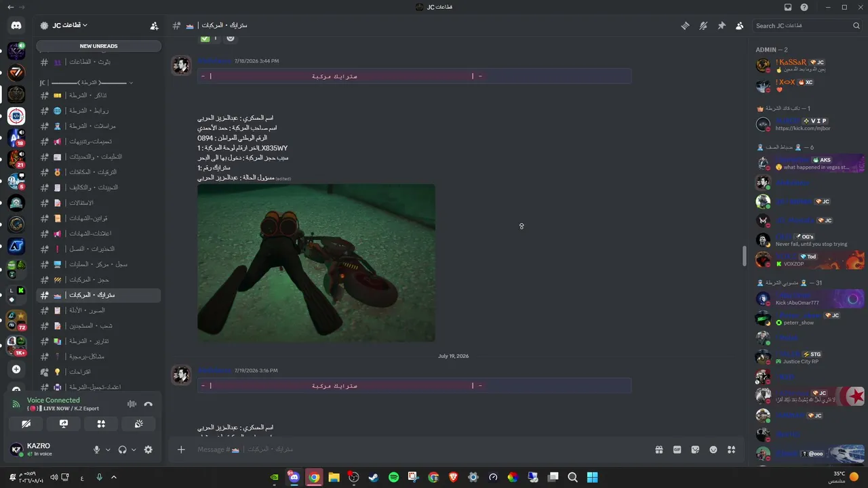Open channel حجز • المركبات
This screenshot has width=868, height=488.
click(99, 279)
